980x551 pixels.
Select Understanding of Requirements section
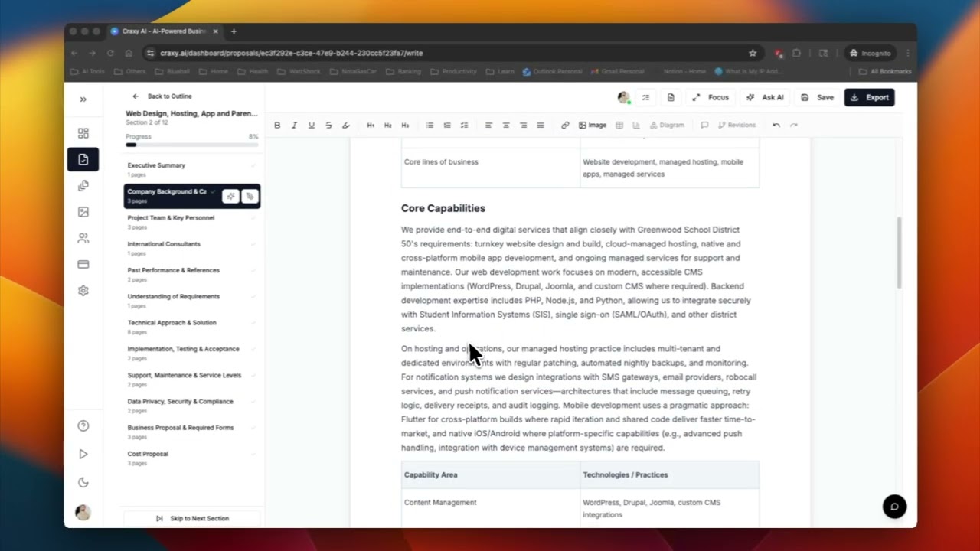click(191, 301)
